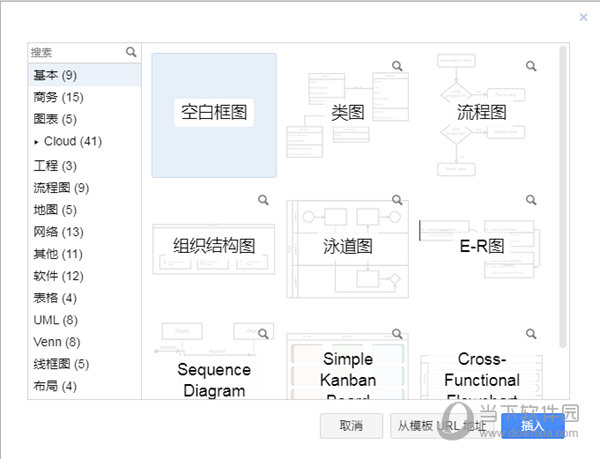Open the 地图 (5) category
This screenshot has width=600, height=459.
85,210
